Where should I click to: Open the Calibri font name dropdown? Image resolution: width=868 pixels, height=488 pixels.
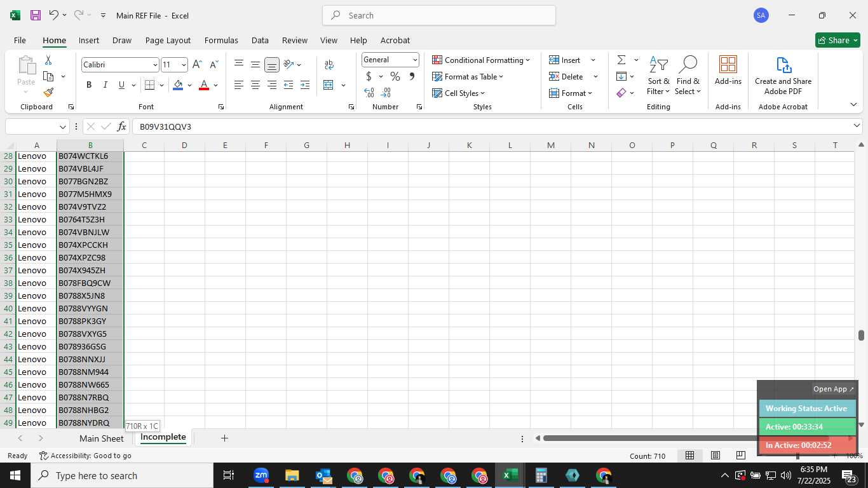(x=155, y=65)
